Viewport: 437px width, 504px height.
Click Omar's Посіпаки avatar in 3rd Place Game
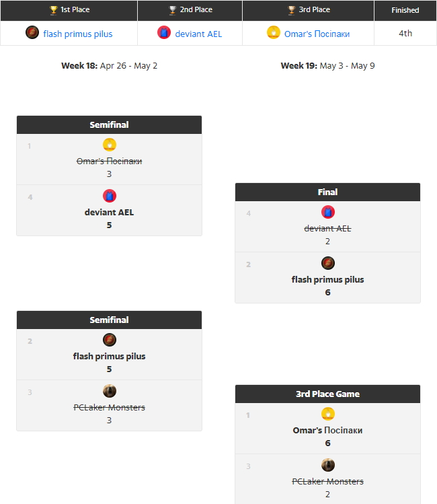pos(328,414)
